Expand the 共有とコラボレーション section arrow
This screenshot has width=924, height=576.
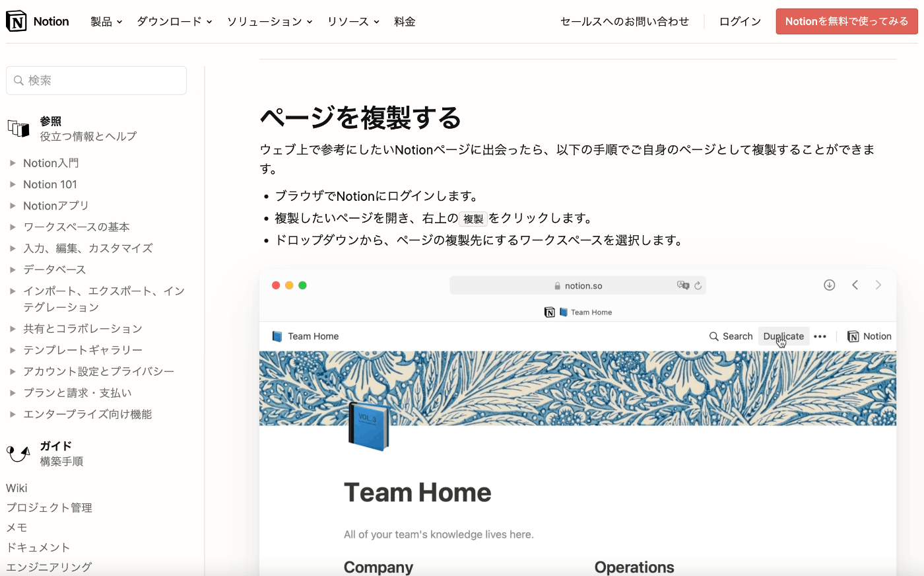[x=13, y=328]
